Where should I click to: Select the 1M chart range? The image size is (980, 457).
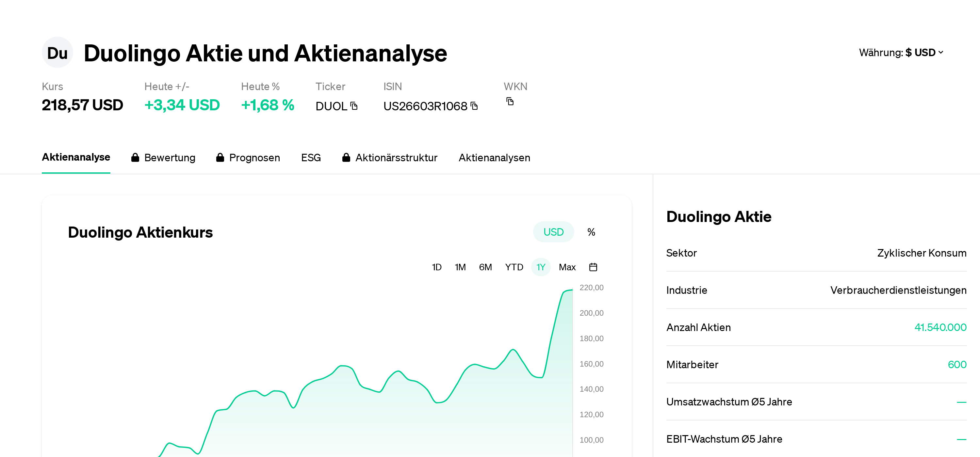460,267
